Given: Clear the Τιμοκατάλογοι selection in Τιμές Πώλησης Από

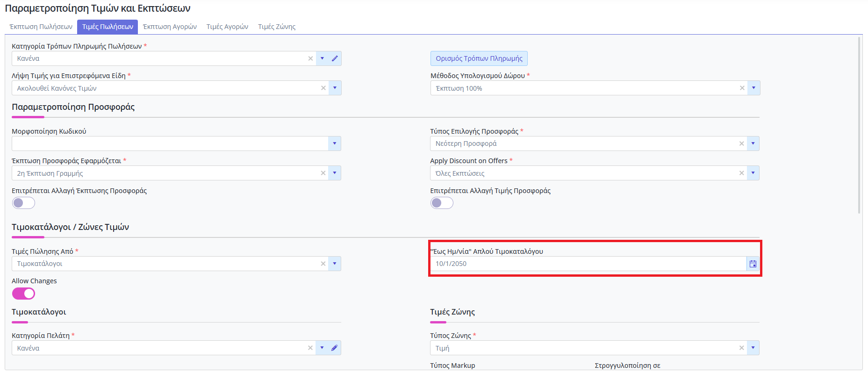Looking at the screenshot, I should point(323,264).
